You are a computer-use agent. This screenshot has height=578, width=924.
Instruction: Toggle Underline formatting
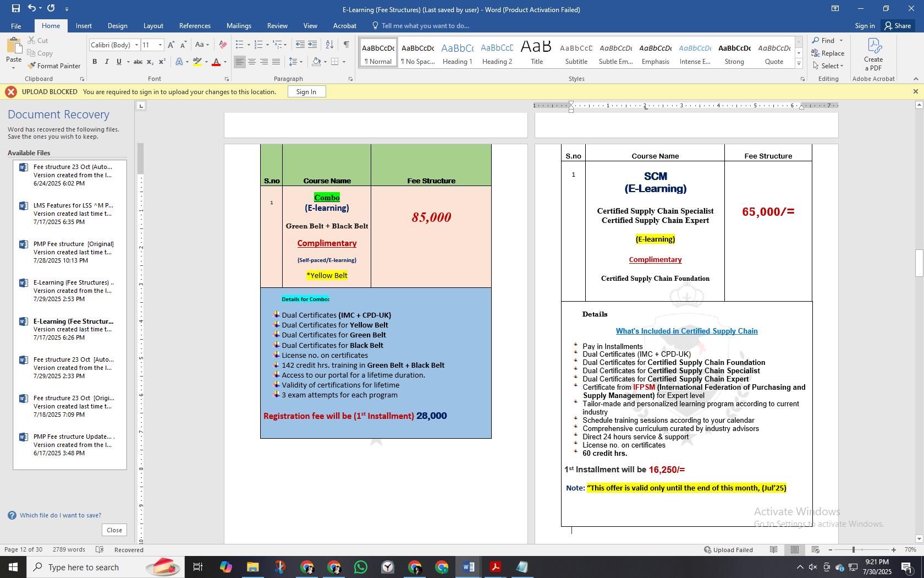[119, 62]
